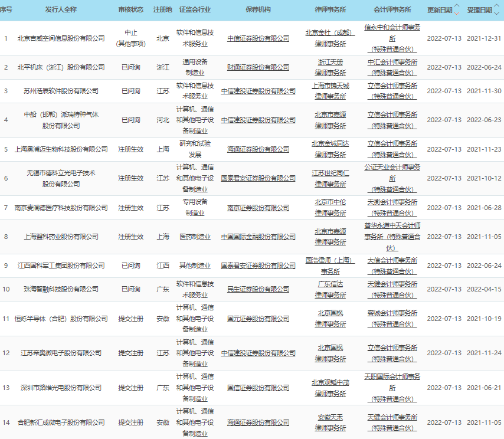Open 国浩律师(上海)事务所 link

pos(330,266)
